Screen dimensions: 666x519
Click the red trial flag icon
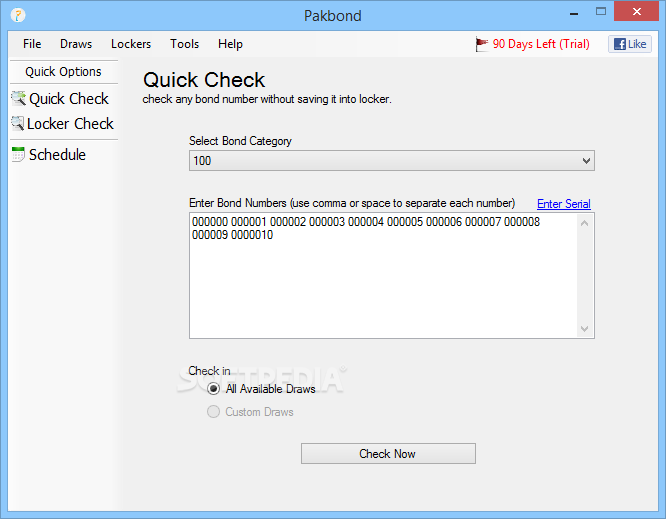[482, 44]
